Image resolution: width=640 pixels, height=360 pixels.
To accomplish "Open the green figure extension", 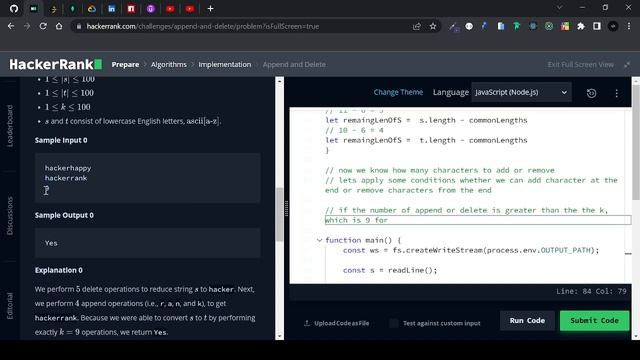I will pos(517,26).
